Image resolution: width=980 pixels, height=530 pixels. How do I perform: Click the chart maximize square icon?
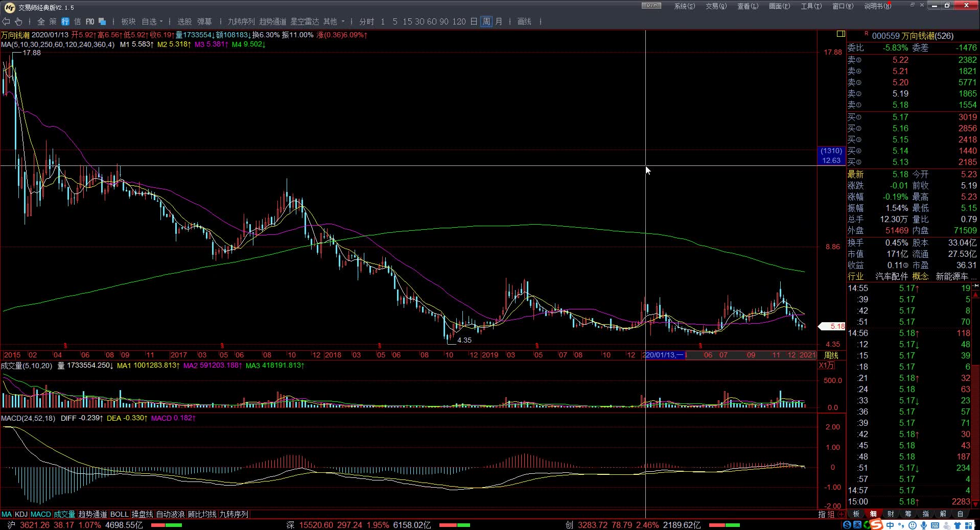(x=841, y=34)
